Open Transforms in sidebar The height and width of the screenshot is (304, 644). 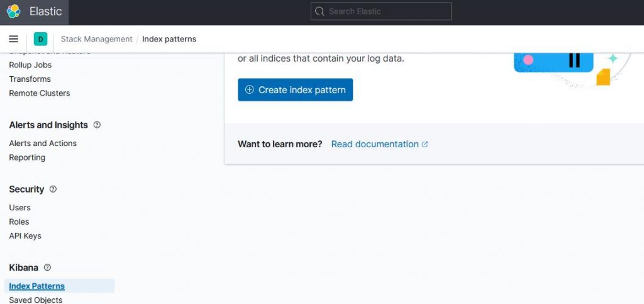[x=30, y=79]
